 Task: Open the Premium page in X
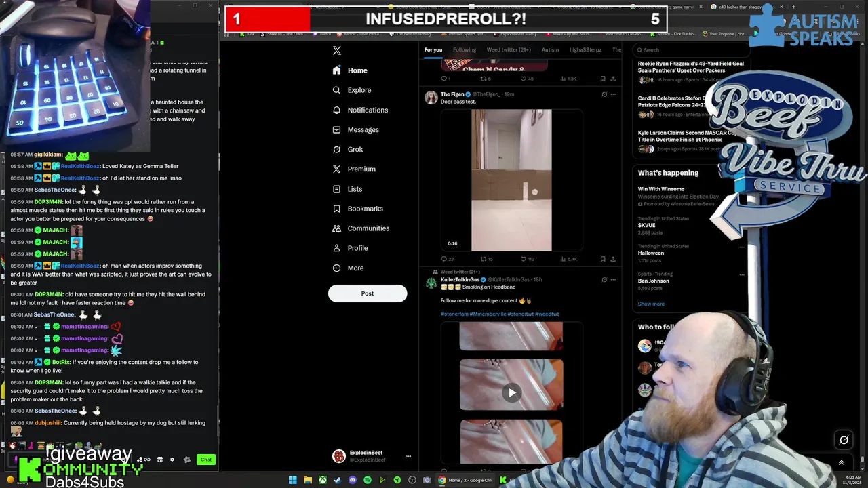[353, 169]
